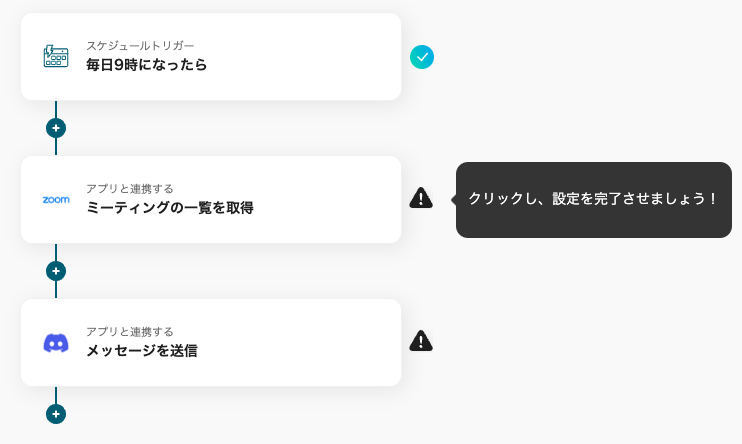
Task: Add step after the Discord message card
Action: coord(56,414)
